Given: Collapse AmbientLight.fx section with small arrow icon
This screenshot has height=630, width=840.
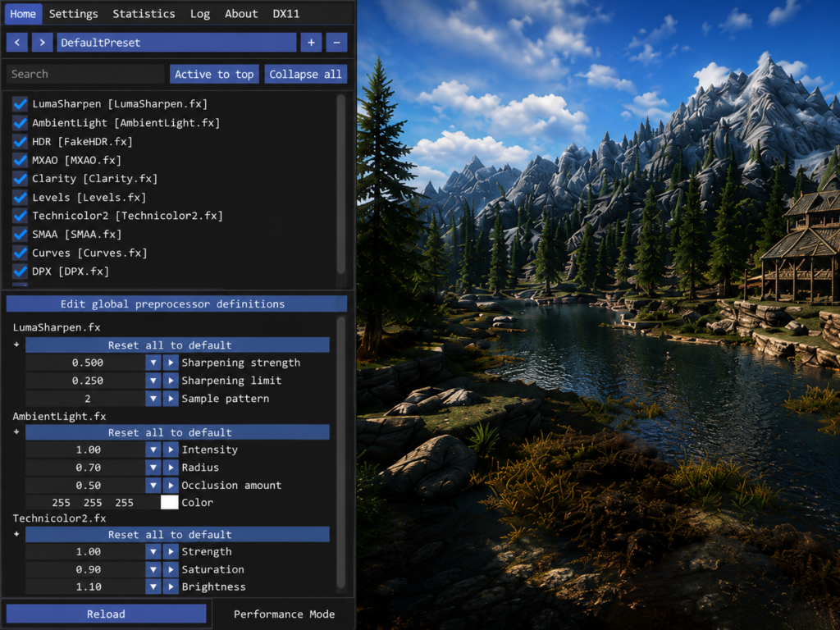Looking at the screenshot, I should pyautogui.click(x=16, y=431).
